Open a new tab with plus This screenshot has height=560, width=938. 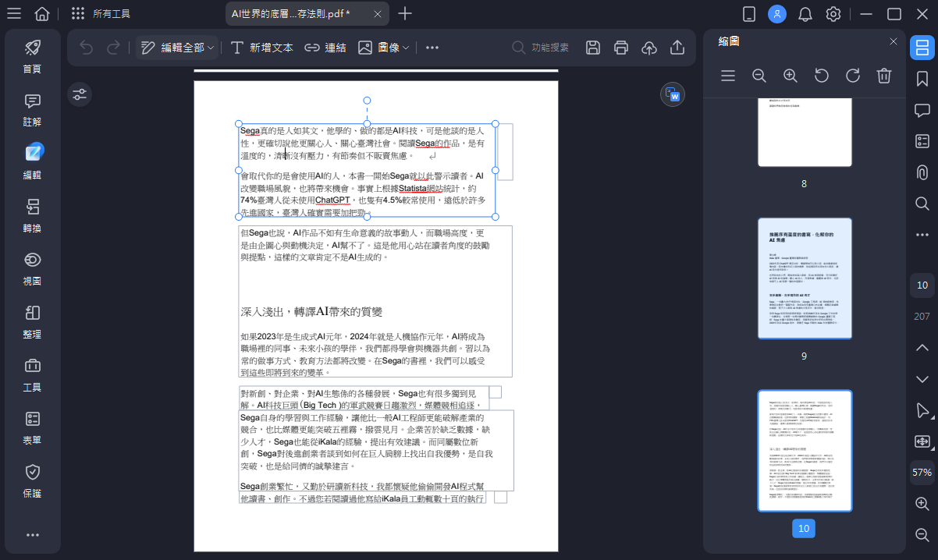point(405,13)
